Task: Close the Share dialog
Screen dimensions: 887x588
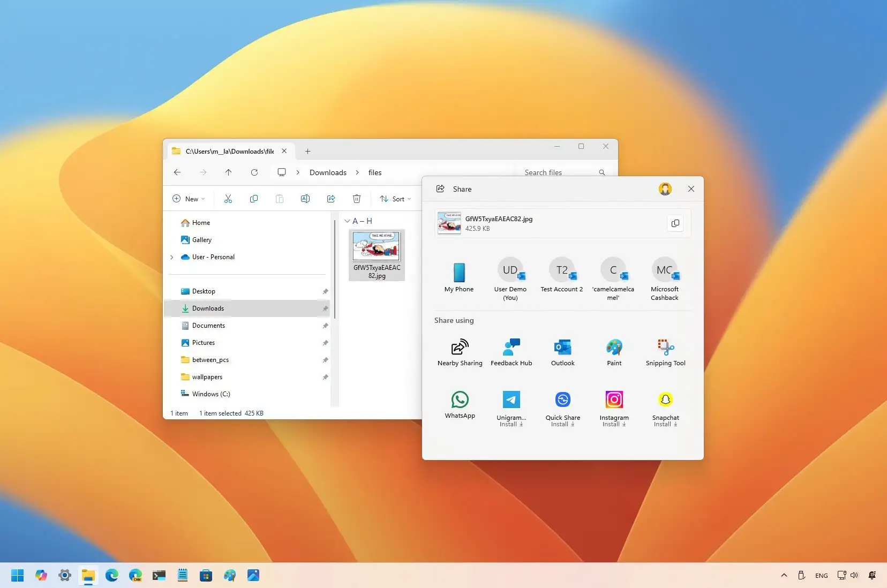Action: pyautogui.click(x=691, y=189)
